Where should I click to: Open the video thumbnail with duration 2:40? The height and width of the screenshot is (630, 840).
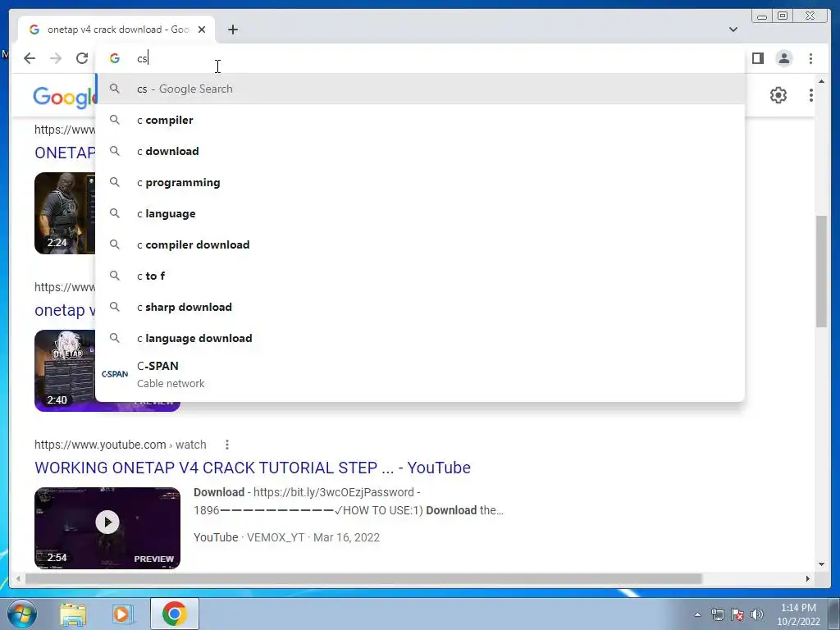65,371
